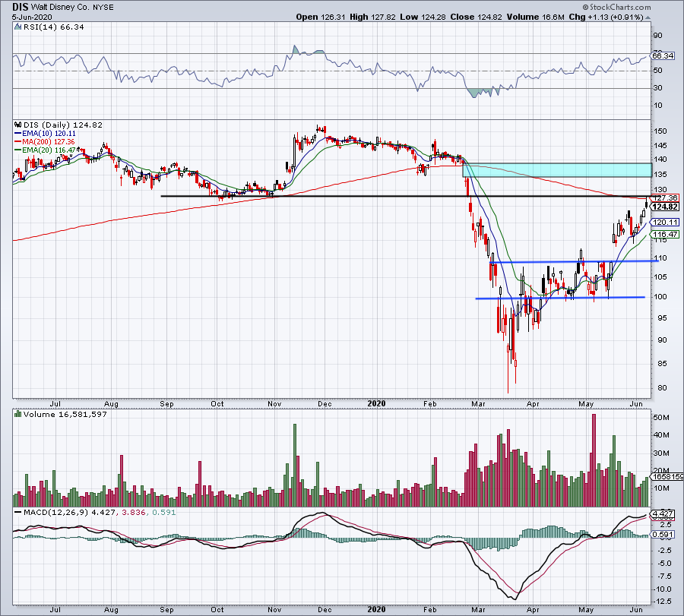Click the blue horizontal line at 110
Viewport: 684px width, 616px height.
click(574, 261)
